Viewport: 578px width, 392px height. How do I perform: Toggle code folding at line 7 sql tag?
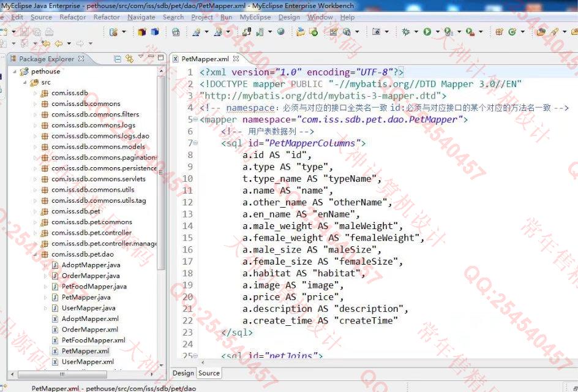tap(195, 143)
